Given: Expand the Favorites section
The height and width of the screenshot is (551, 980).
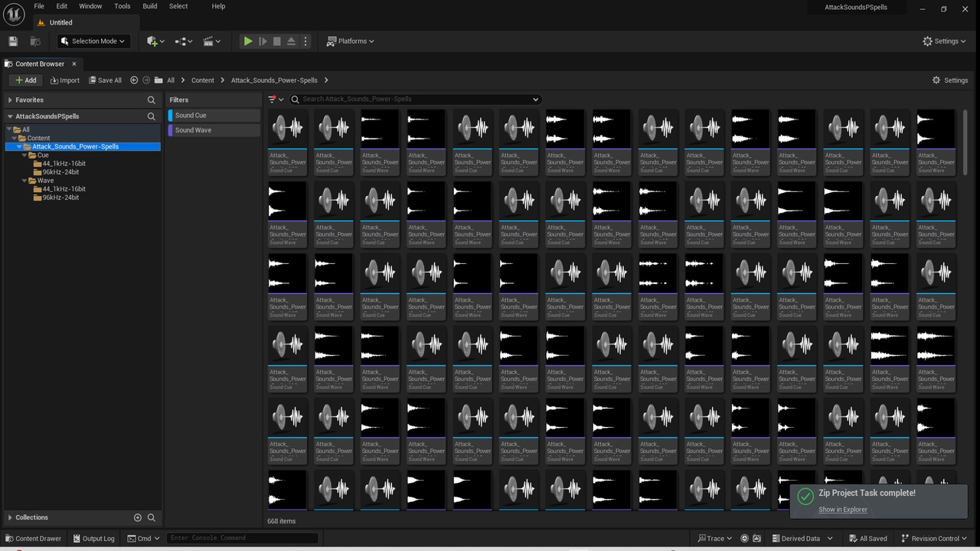Looking at the screenshot, I should 10,100.
